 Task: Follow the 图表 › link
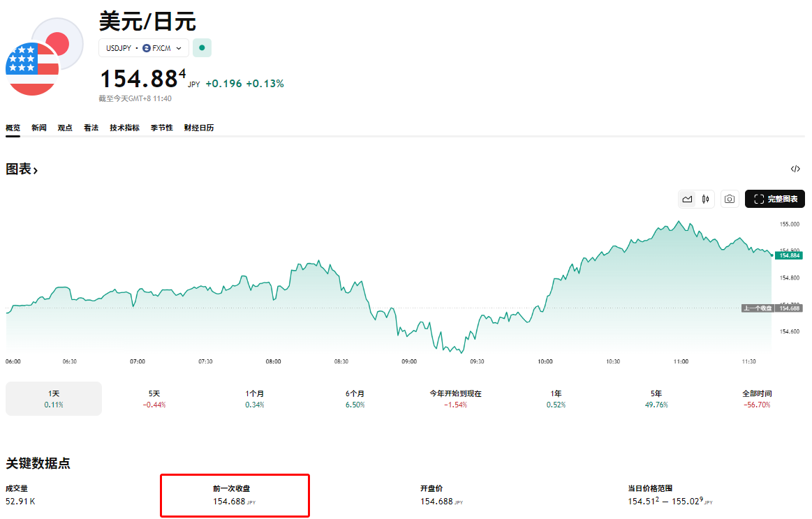20,169
